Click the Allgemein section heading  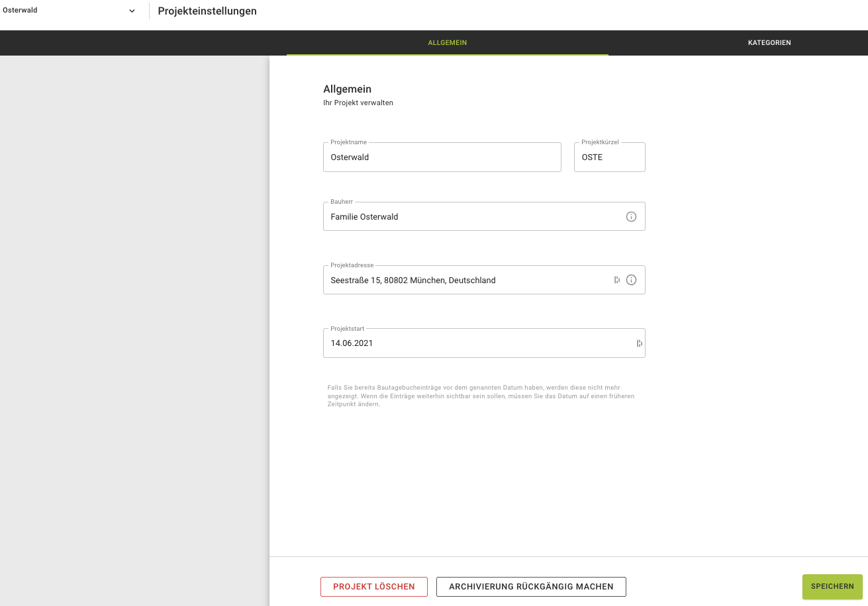tap(347, 89)
